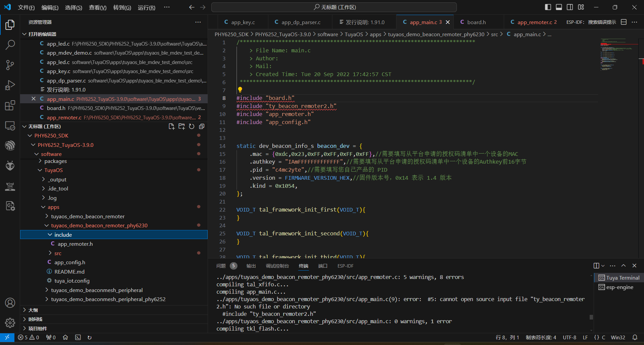This screenshot has width=644, height=345.
Task: Open the File menu
Action: click(x=26, y=7)
